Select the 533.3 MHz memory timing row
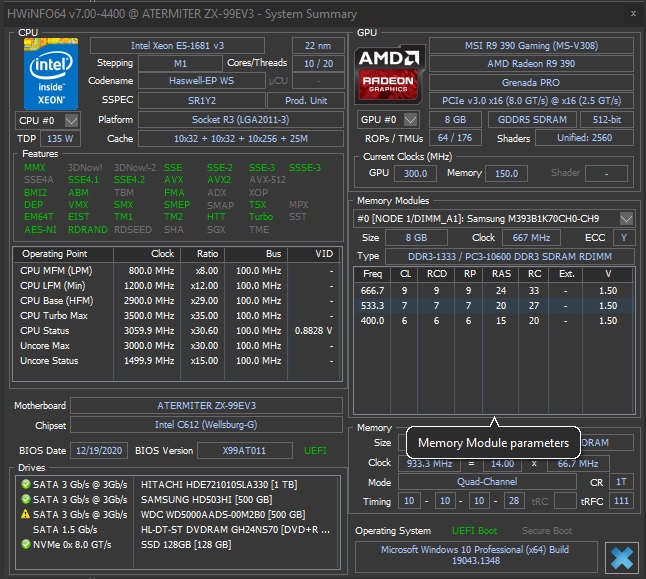 point(494,305)
